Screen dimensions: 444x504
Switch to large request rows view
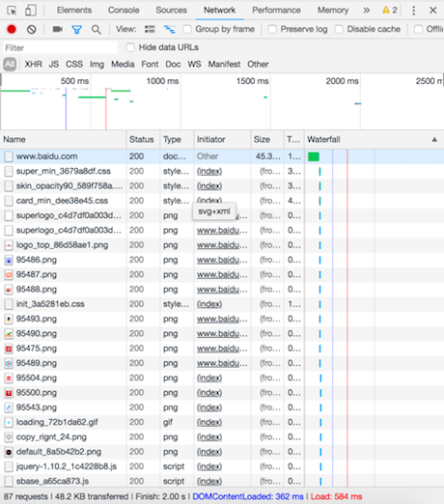tap(150, 30)
